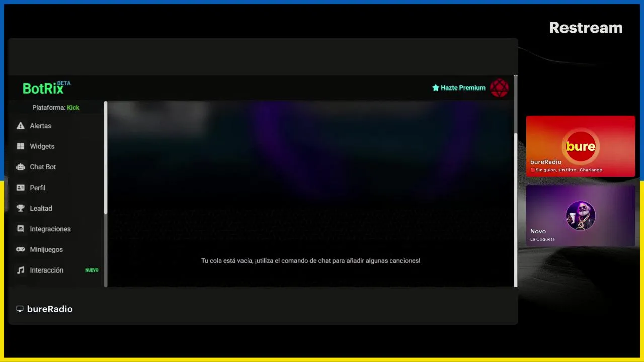Screen dimensions: 644x362
Task: Open the BotRix logo home link
Action: tap(46, 88)
